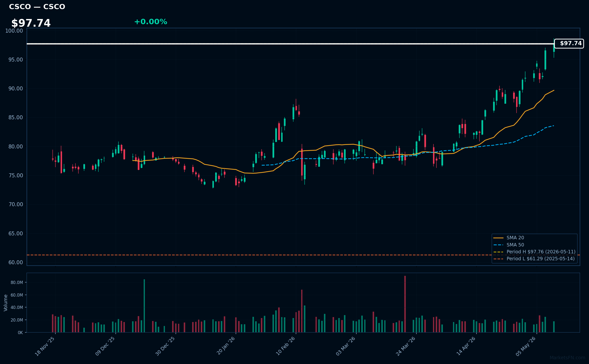Image resolution: width=589 pixels, height=364 pixels.
Task: Click the orange SMA 20 legend line swatch
Action: [498, 238]
